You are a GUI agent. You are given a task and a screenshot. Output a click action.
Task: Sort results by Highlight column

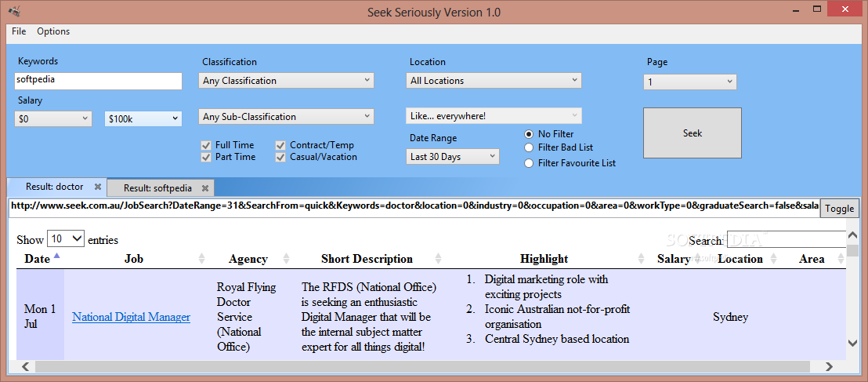point(641,259)
